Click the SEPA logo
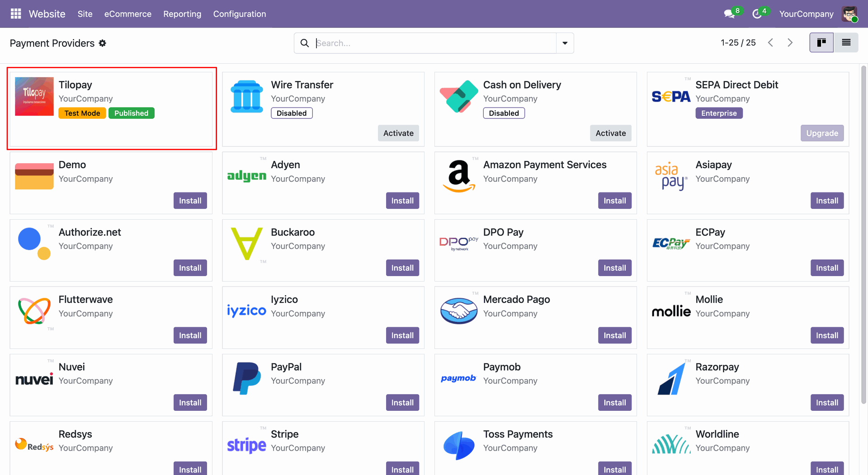 (671, 96)
